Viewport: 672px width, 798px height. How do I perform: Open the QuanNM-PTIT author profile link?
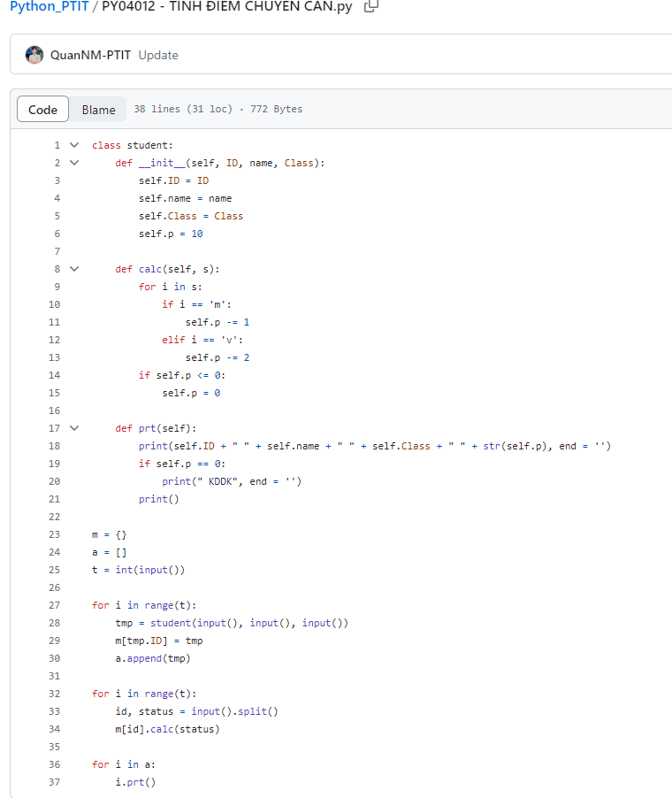pos(90,55)
